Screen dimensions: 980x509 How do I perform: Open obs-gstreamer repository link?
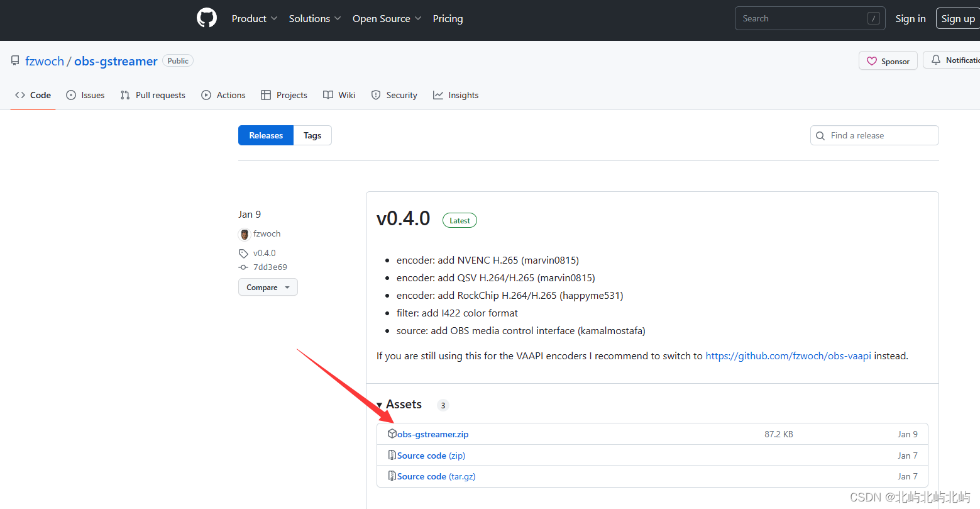pyautogui.click(x=116, y=61)
